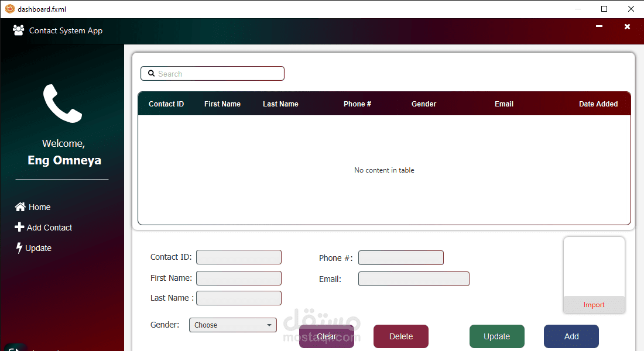Click the lightning bolt icon beside Update
The image size is (644, 351).
click(x=19, y=248)
